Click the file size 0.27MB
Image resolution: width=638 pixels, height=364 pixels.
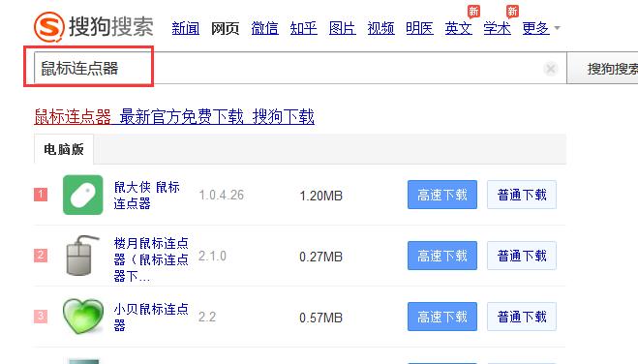coord(321,257)
